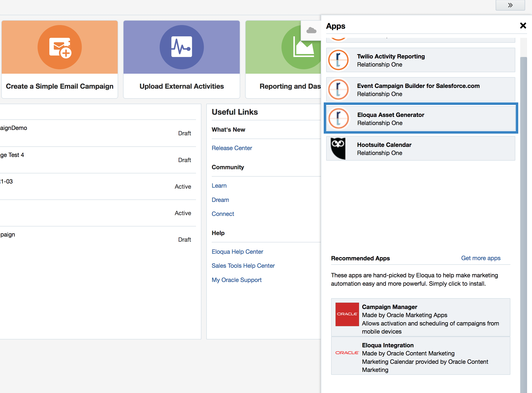Select the Create a Simple Email Campaign label
Image resolution: width=532 pixels, height=393 pixels.
pyautogui.click(x=60, y=86)
